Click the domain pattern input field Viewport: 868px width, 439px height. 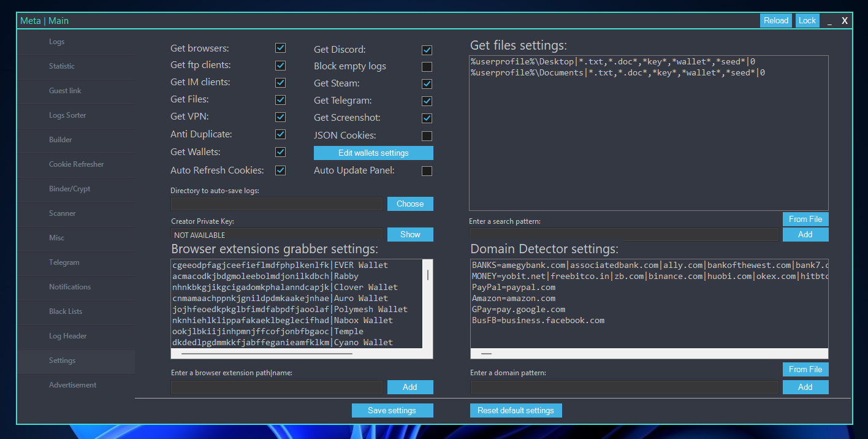(x=624, y=387)
